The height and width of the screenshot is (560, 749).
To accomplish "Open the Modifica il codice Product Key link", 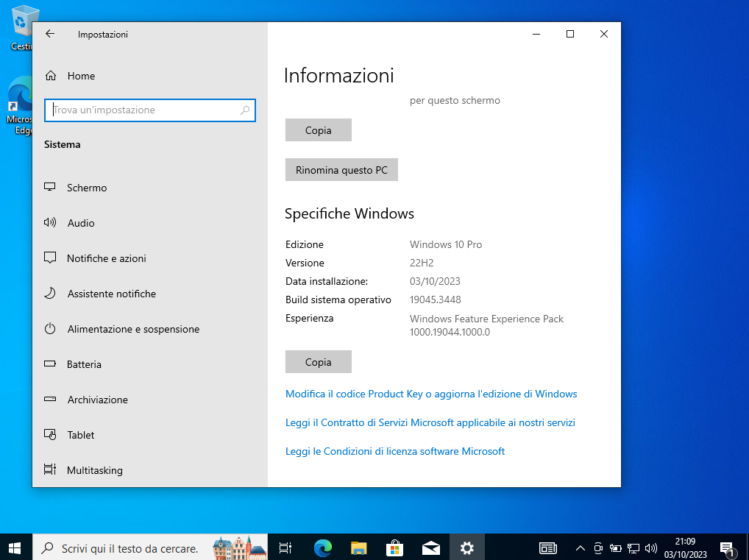I will [431, 394].
